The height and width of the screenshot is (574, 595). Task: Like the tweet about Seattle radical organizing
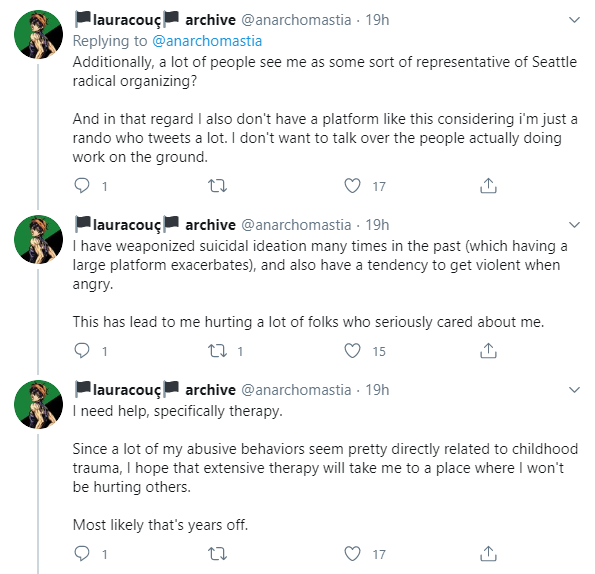point(352,186)
